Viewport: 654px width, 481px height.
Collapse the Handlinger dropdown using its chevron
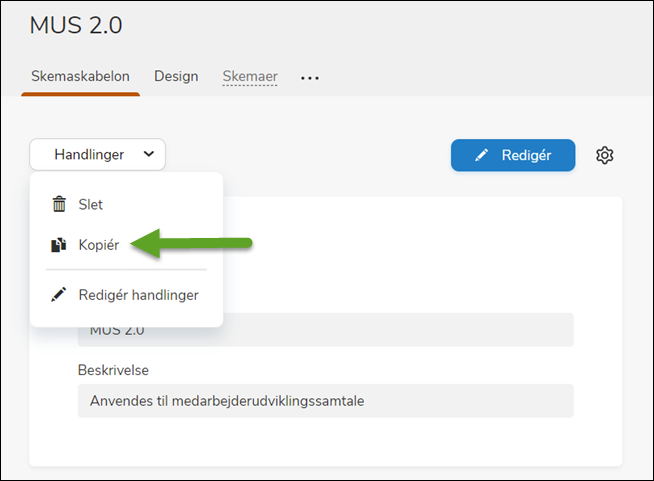pos(148,154)
